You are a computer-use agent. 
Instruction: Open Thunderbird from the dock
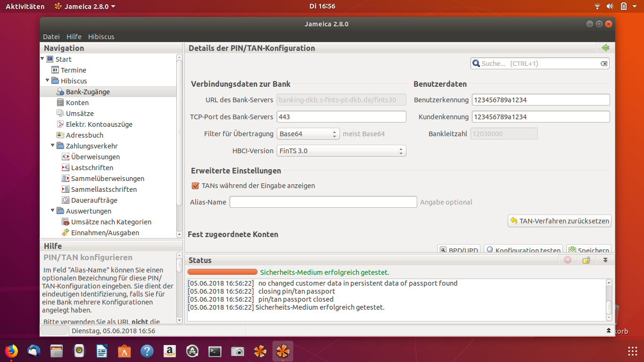(x=34, y=351)
